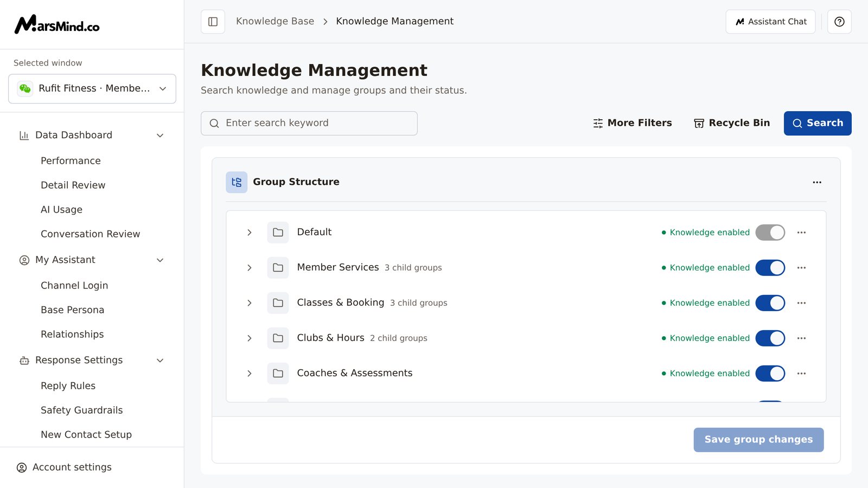Screen dimensions: 868x488
Task: Open more options for Classes & Booking
Action: point(801,303)
